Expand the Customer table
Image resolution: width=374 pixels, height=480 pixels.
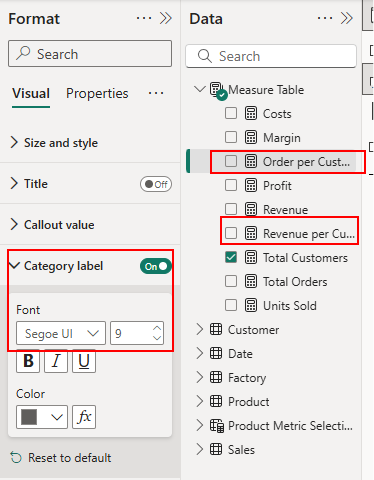pyautogui.click(x=200, y=329)
